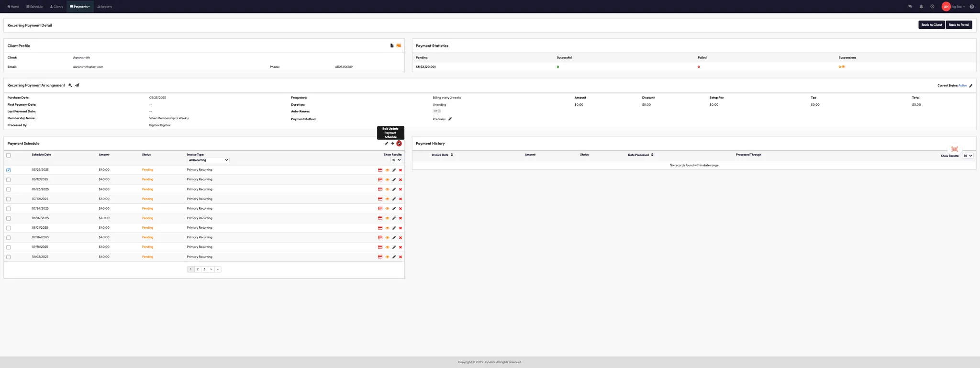Edit the 07/10/2025 scheduled payment with pencil icon
Image resolution: width=980 pixels, height=368 pixels.
click(394, 199)
